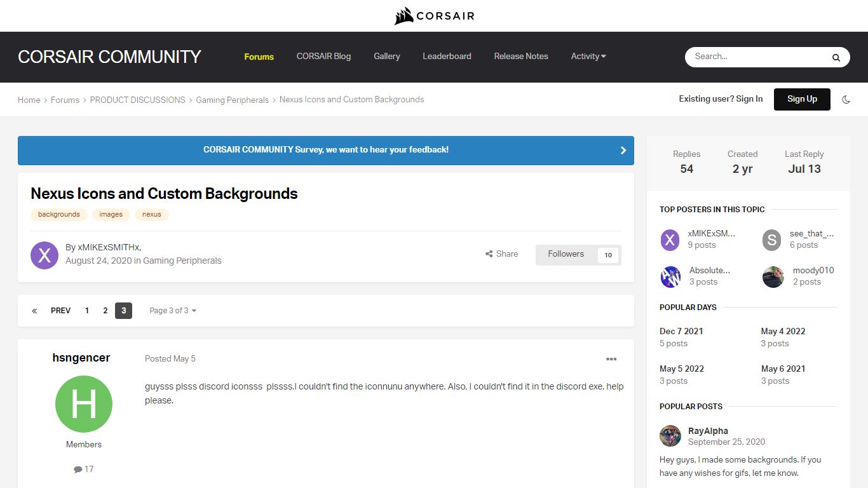Click the CORSAIR COMMUNITY site title
868x488 pixels.
(x=109, y=57)
